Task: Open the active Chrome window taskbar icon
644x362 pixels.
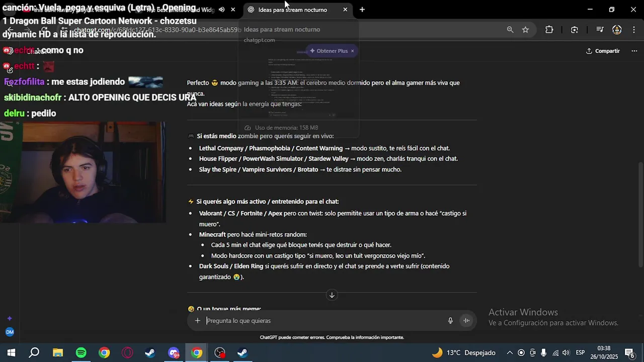Action: point(197,352)
